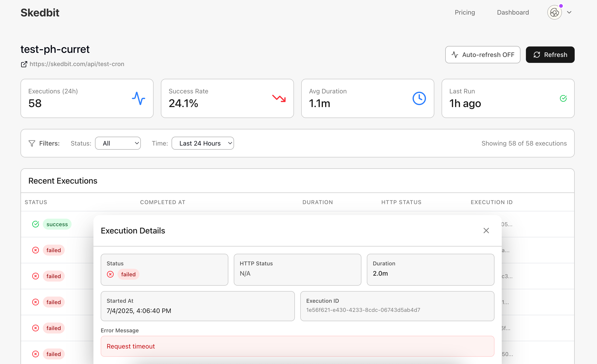The image size is (597, 364).
Task: Click the 24.1% success rate value
Action: 183,103
